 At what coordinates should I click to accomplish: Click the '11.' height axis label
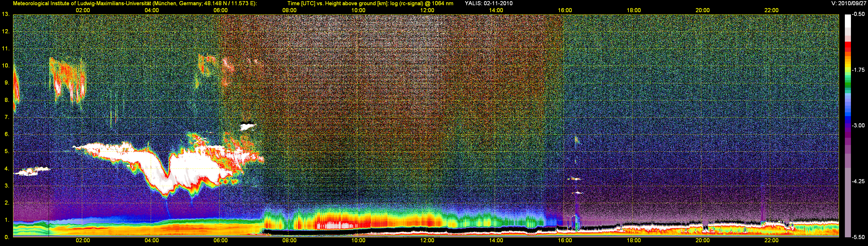[6, 49]
